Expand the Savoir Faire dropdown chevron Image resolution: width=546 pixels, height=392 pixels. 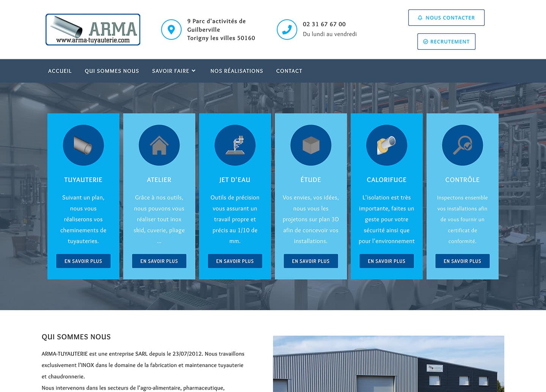pyautogui.click(x=194, y=71)
